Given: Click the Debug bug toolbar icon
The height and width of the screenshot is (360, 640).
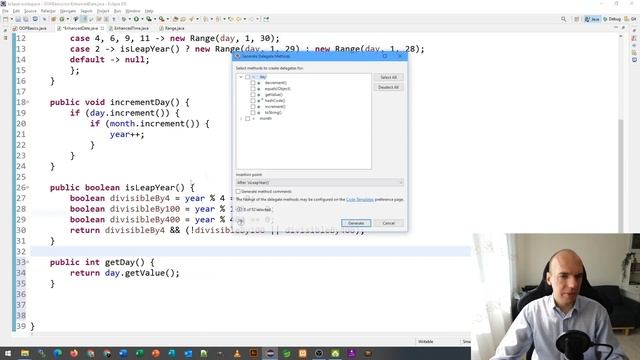Looking at the screenshot, I should pos(124,19).
